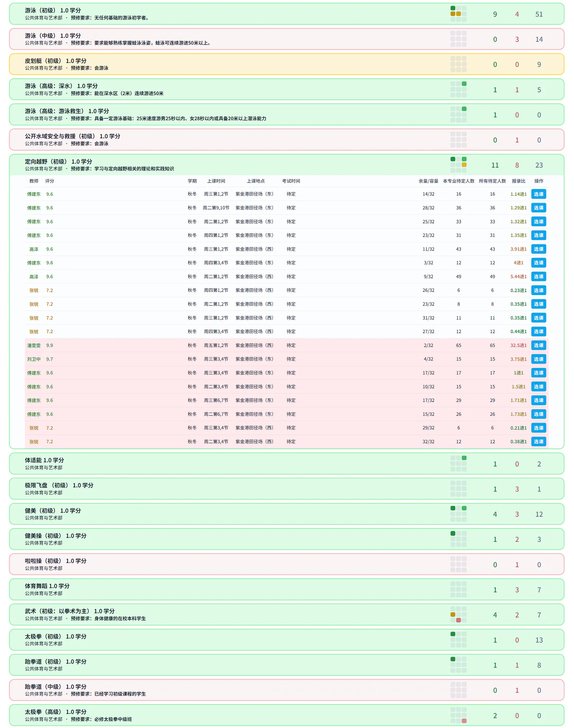Click the schedule grid on 太极拳（初级）card
The image size is (574, 728).
coord(458,640)
